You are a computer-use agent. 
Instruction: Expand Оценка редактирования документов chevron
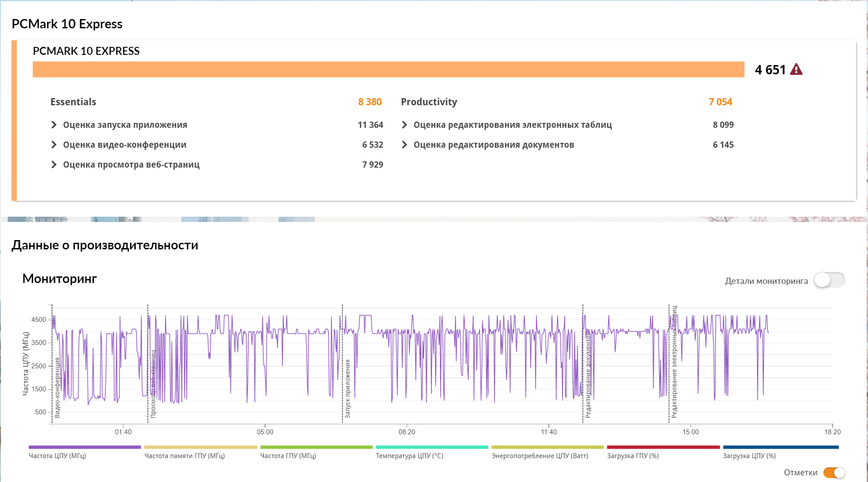(404, 145)
